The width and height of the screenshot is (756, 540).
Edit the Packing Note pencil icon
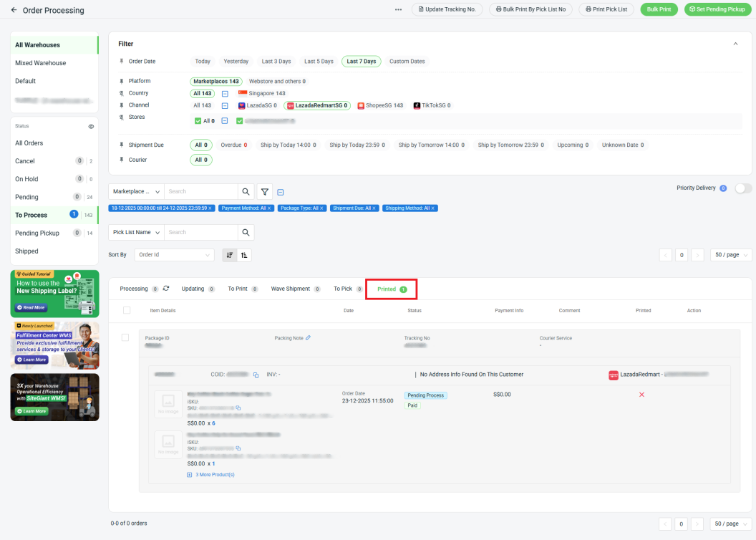pos(309,338)
